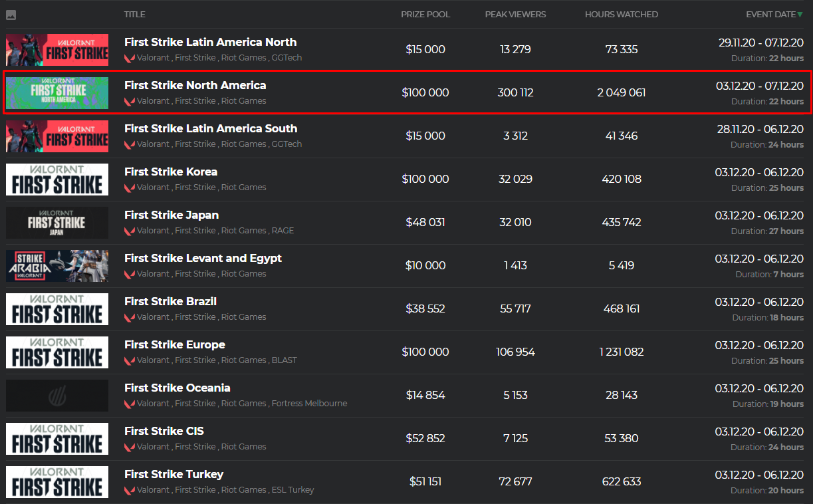Open the First Strike North America event title
The height and width of the screenshot is (504, 813).
(195, 85)
